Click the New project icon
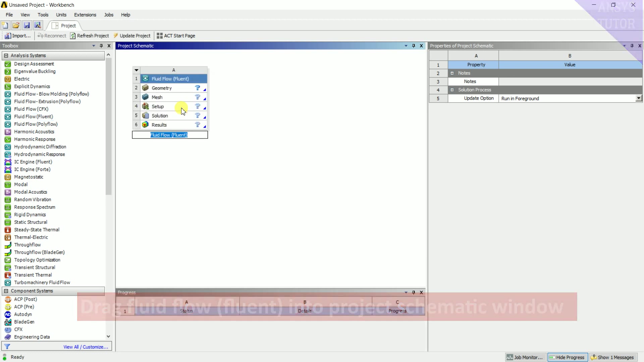This screenshot has width=644, height=362. [5, 25]
